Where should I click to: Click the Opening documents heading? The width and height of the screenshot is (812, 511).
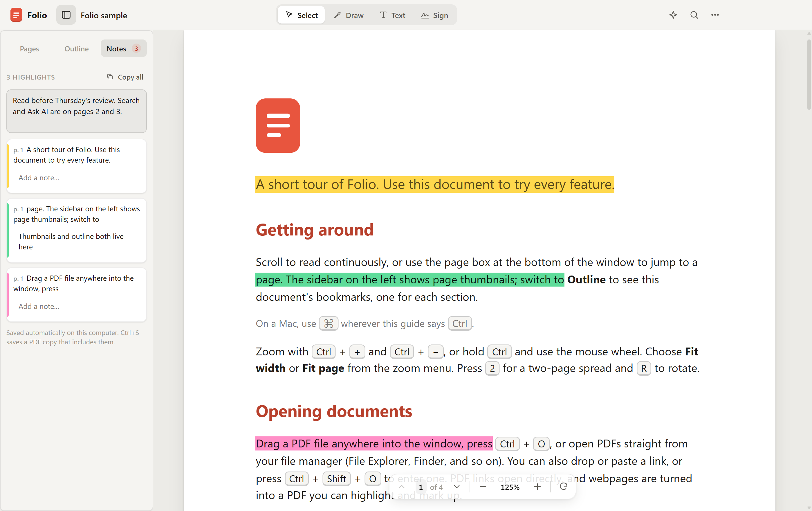[334, 411]
